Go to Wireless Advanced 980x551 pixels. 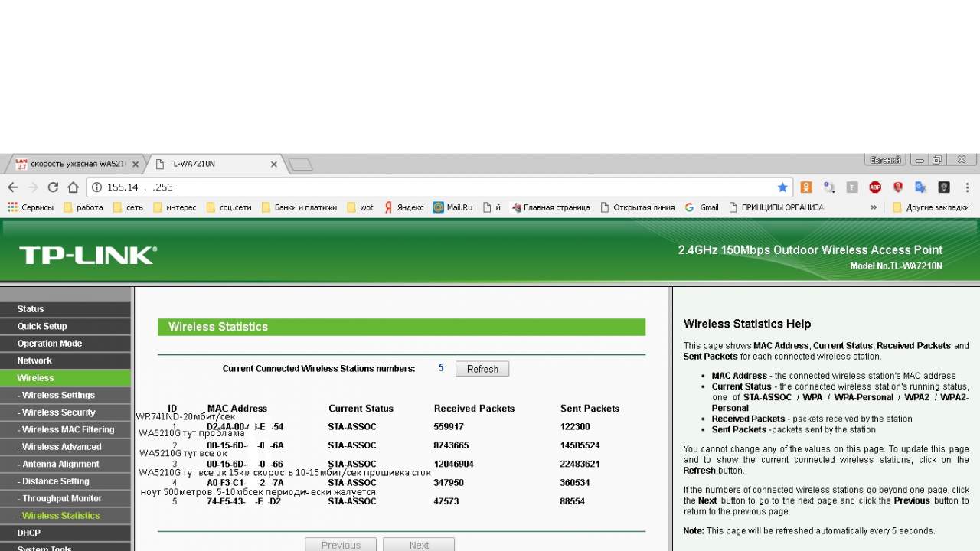point(66,446)
